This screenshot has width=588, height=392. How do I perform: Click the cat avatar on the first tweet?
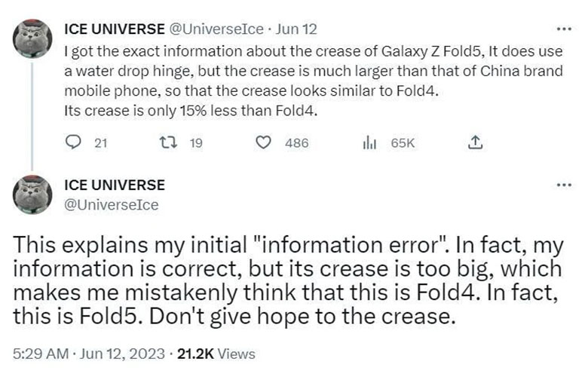(x=32, y=38)
